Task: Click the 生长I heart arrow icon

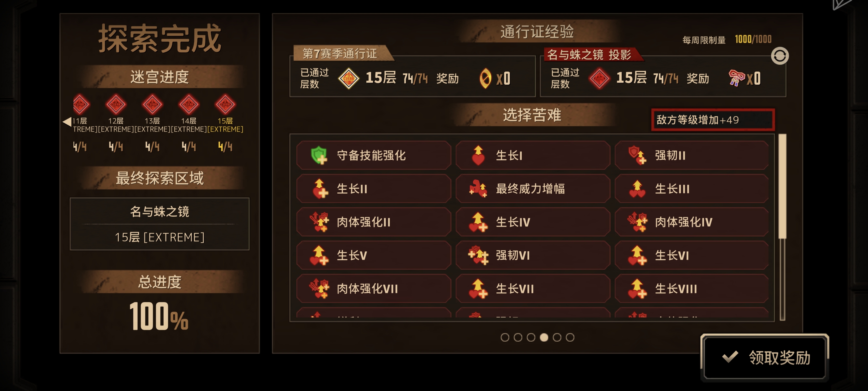Action: click(478, 155)
